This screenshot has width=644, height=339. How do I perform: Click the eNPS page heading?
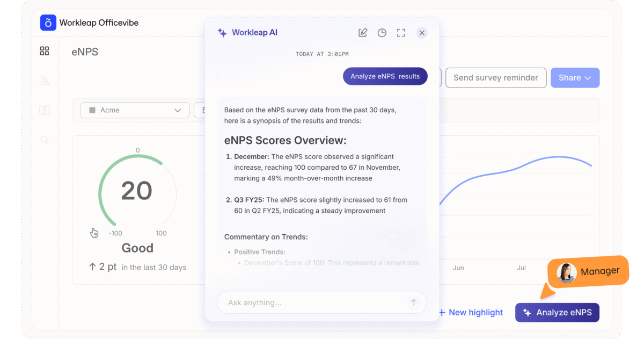[x=85, y=52]
